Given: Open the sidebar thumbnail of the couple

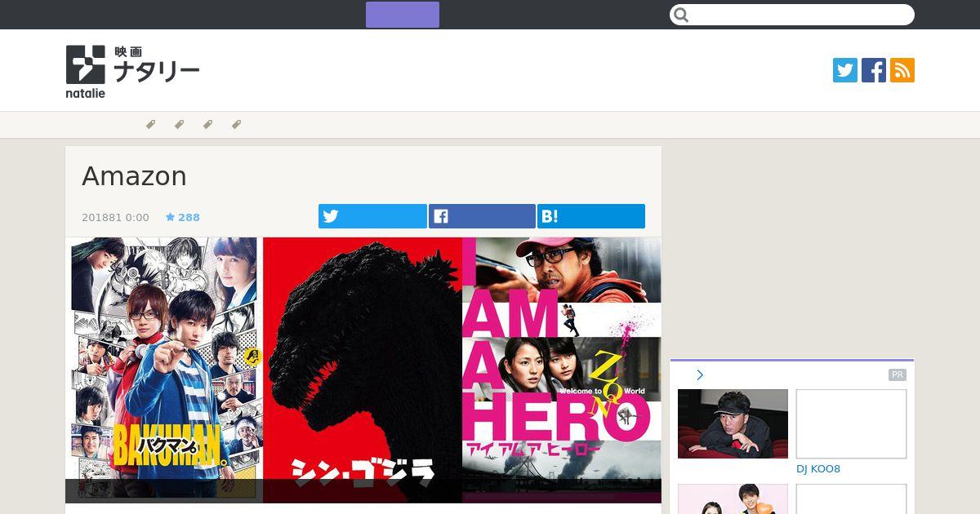Looking at the screenshot, I should coord(733,499).
